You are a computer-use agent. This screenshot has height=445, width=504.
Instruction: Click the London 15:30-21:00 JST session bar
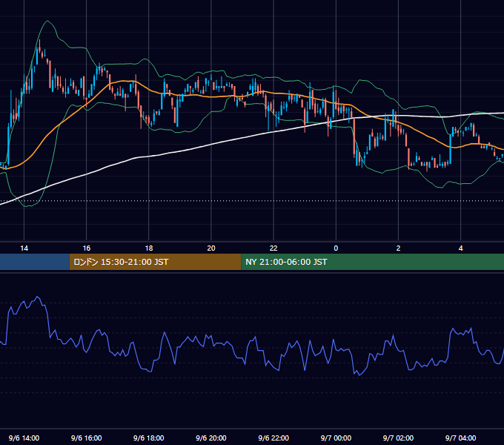[x=155, y=262]
